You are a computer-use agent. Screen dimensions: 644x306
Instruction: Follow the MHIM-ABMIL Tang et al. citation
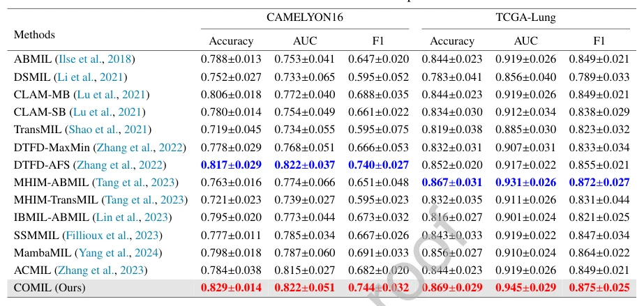pos(135,182)
